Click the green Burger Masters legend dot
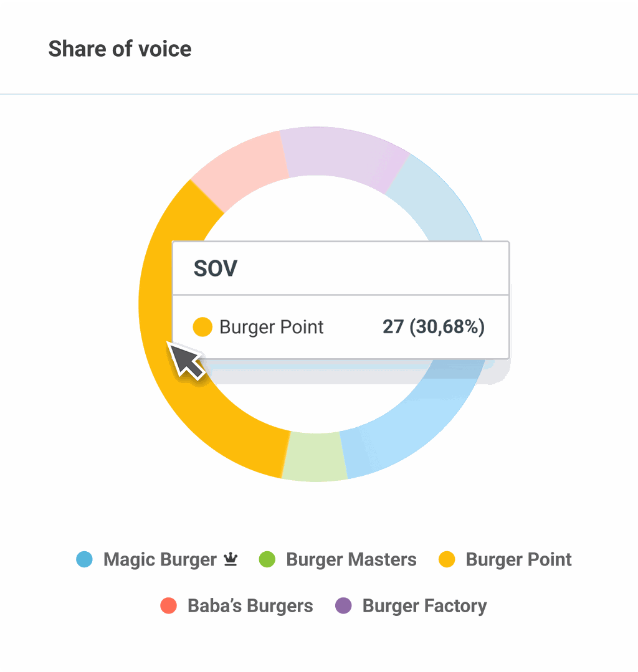 pyautogui.click(x=267, y=559)
